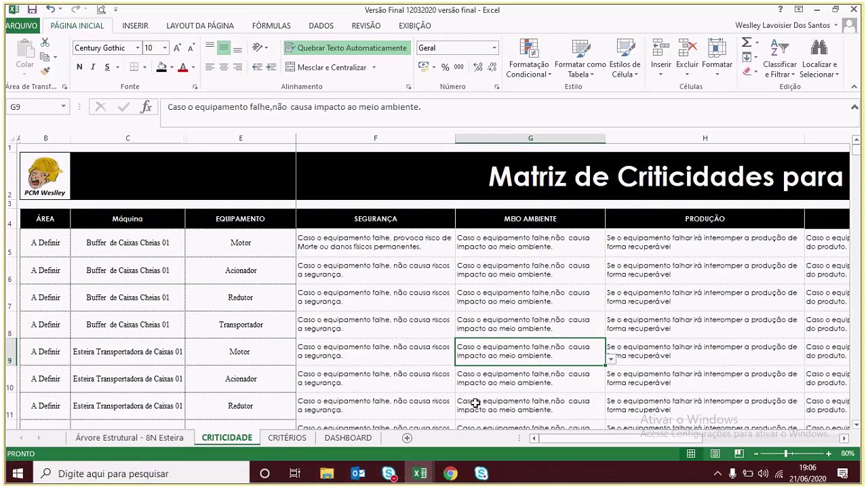Image resolution: width=868 pixels, height=488 pixels.
Task: Click the AutoSoma sigma icon
Action: click(x=747, y=43)
